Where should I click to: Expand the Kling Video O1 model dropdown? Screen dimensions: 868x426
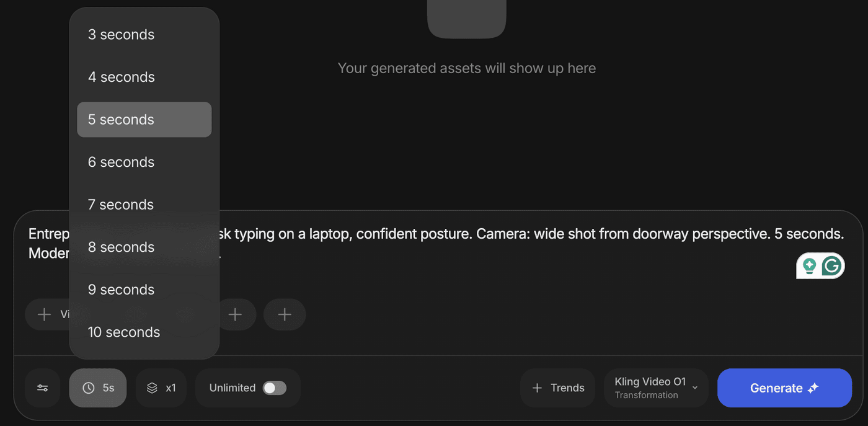pos(656,388)
